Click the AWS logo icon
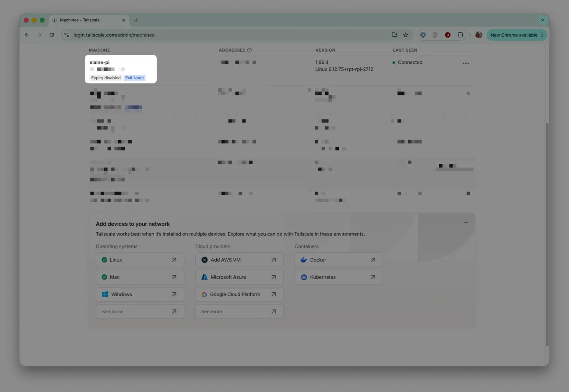569x392 pixels. pyautogui.click(x=204, y=260)
